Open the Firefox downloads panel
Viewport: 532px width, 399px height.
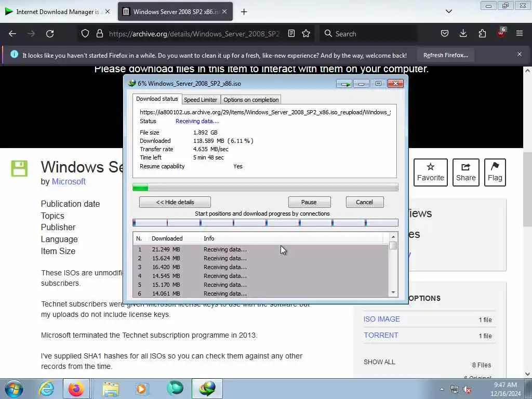(x=463, y=33)
